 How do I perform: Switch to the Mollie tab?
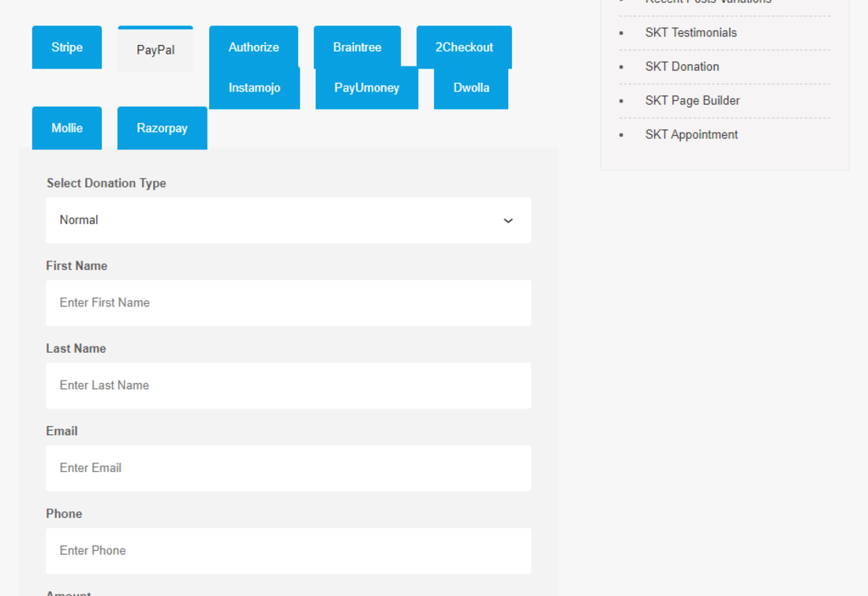(67, 128)
